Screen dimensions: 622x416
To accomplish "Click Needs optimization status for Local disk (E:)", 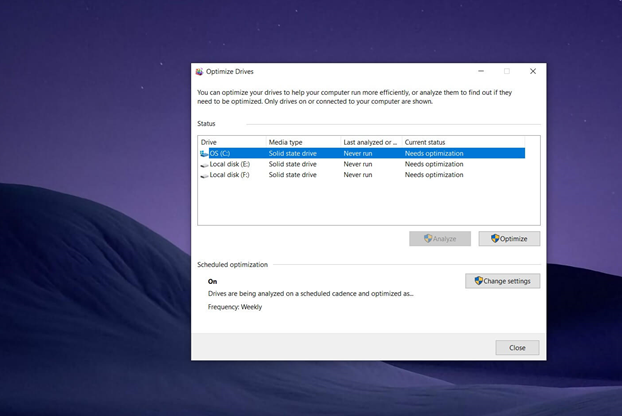I will click(434, 164).
